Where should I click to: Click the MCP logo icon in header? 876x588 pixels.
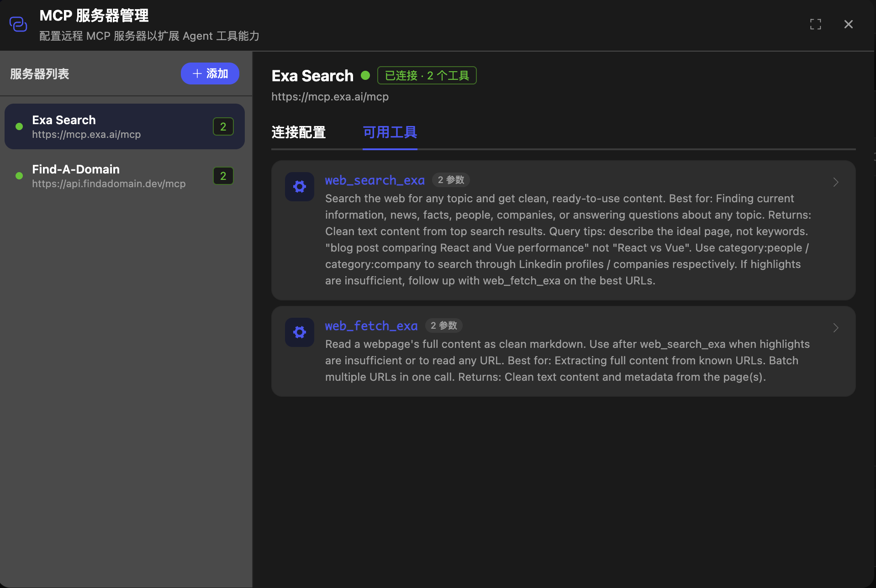(18, 24)
